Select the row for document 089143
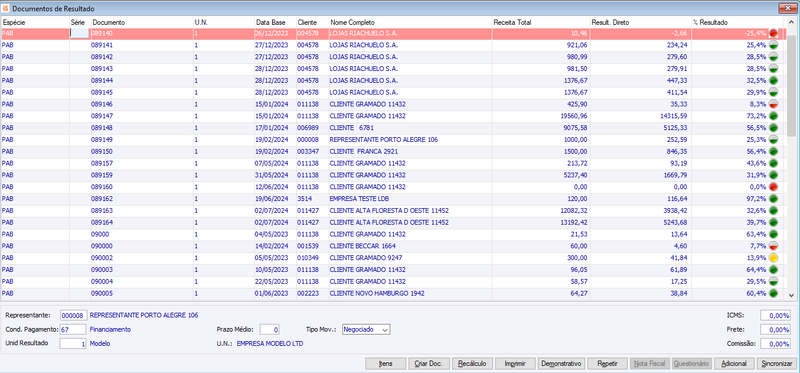The width and height of the screenshot is (800, 373). (x=393, y=68)
